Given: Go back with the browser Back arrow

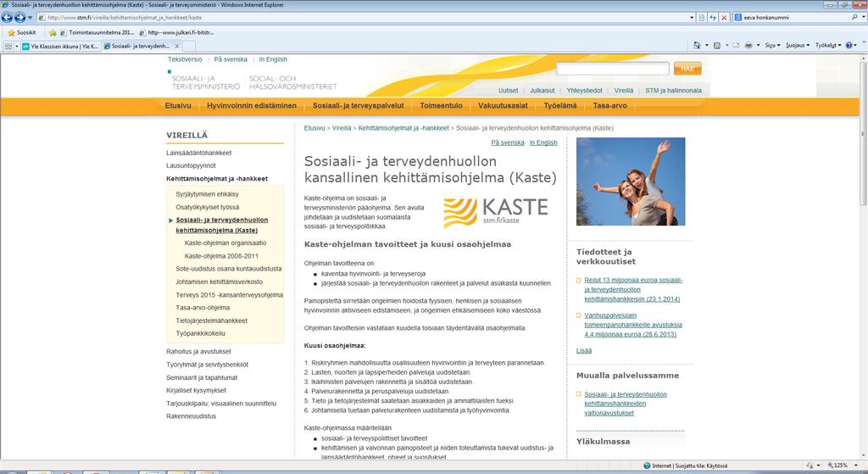Looking at the screenshot, I should (7, 18).
